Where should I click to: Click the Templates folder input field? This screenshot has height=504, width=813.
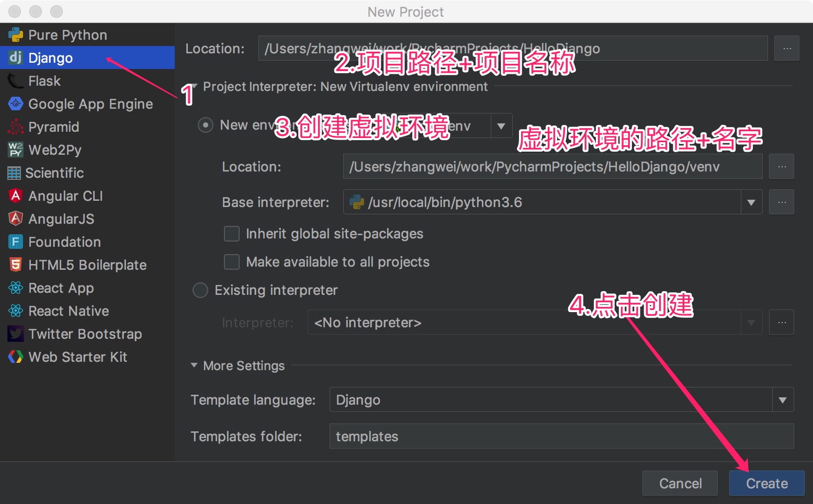[562, 436]
